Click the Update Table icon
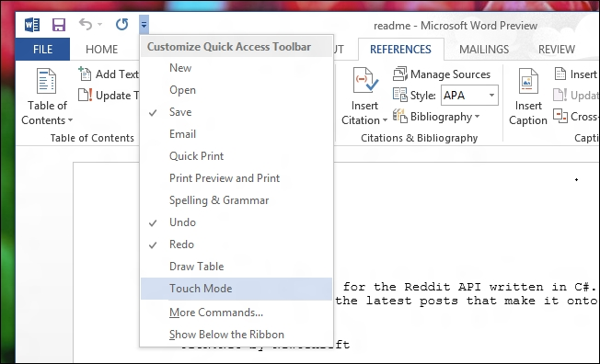Screen dimensions: 600x364 point(85,95)
